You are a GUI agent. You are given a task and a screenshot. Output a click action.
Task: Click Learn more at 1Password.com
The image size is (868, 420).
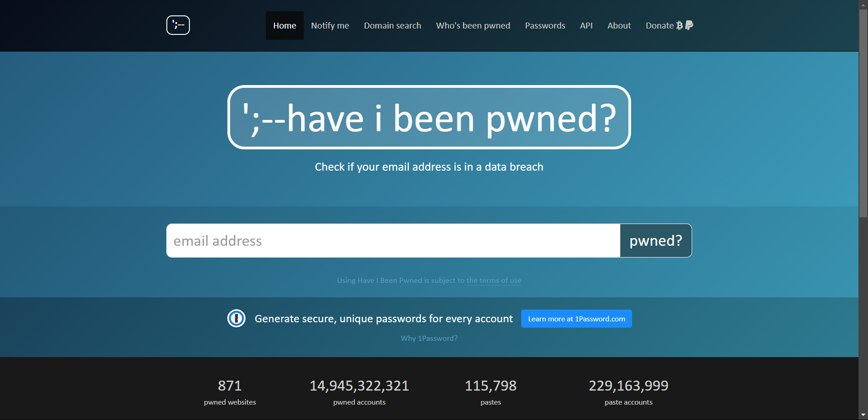pos(576,319)
